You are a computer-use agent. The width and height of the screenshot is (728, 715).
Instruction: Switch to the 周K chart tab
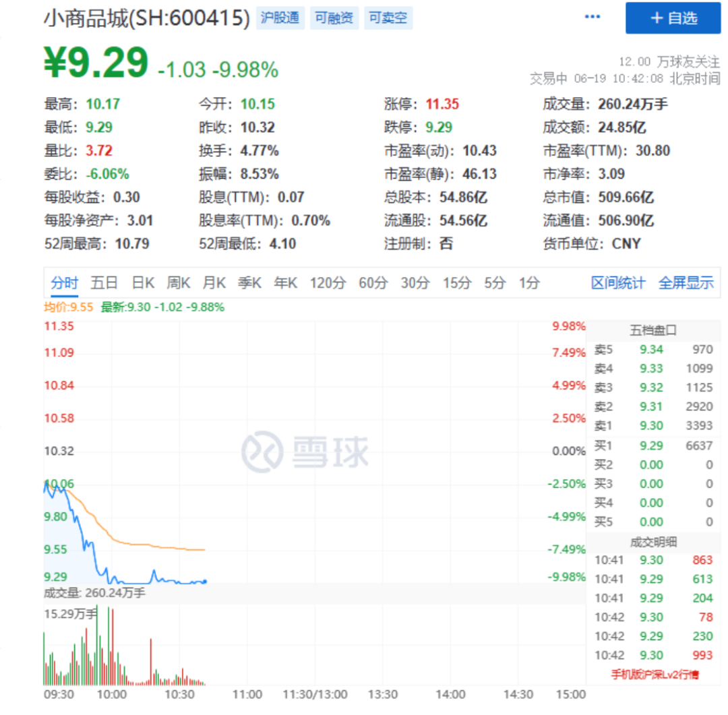(179, 283)
